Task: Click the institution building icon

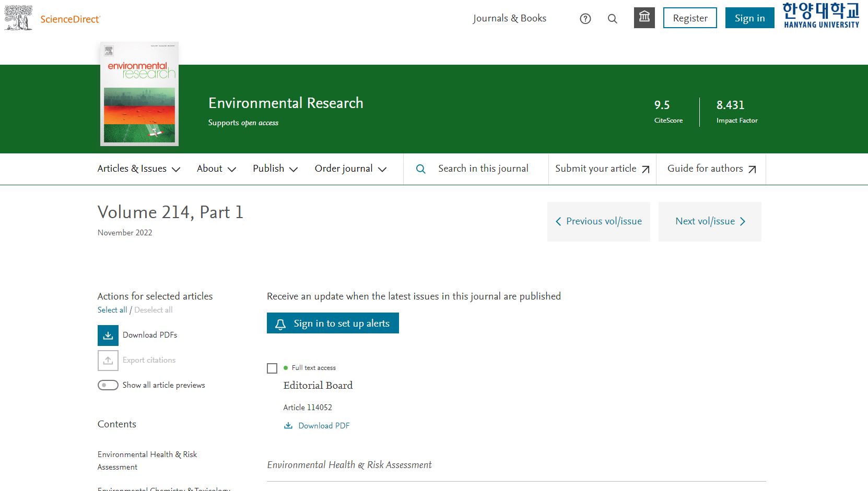Action: point(644,18)
